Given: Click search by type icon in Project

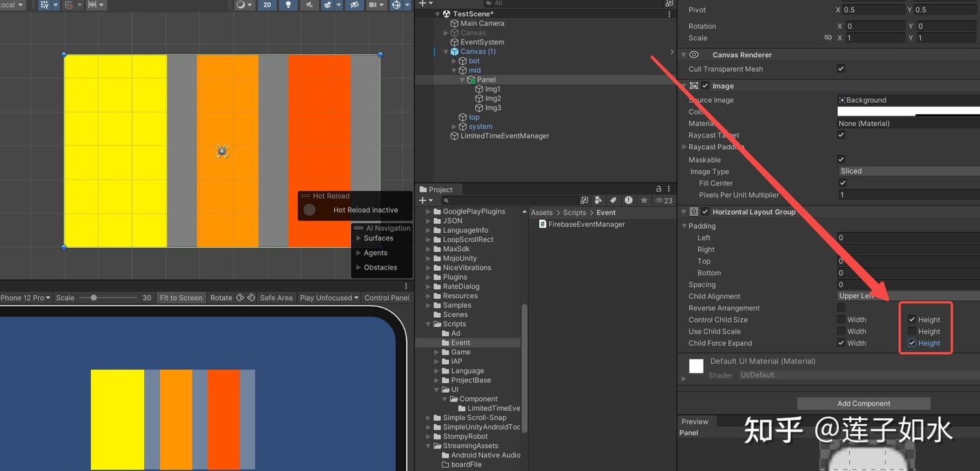Looking at the screenshot, I should [x=598, y=200].
